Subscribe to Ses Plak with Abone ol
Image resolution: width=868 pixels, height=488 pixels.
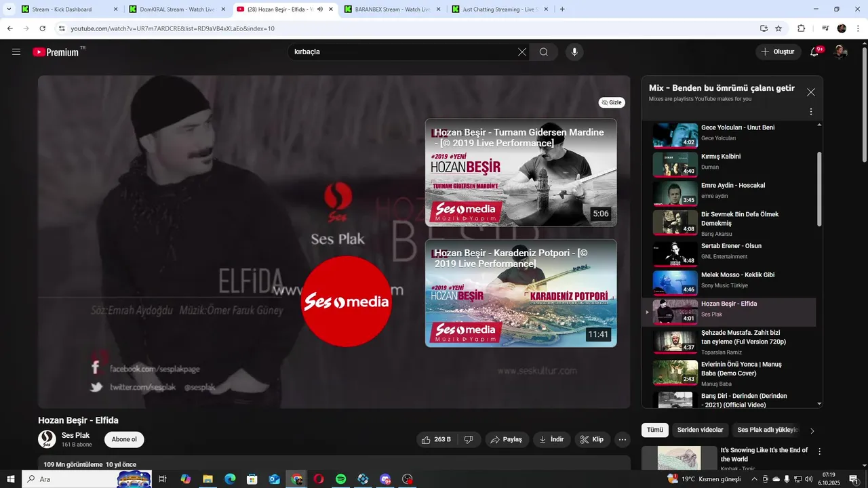click(x=124, y=440)
